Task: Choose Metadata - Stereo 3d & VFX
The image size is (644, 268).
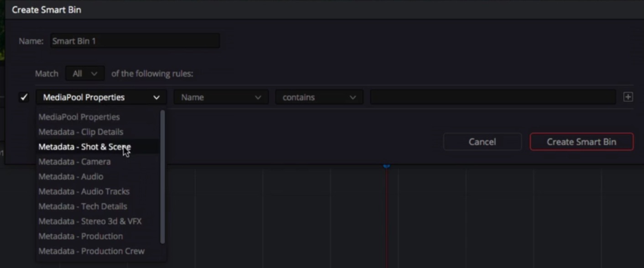Action: (90, 221)
